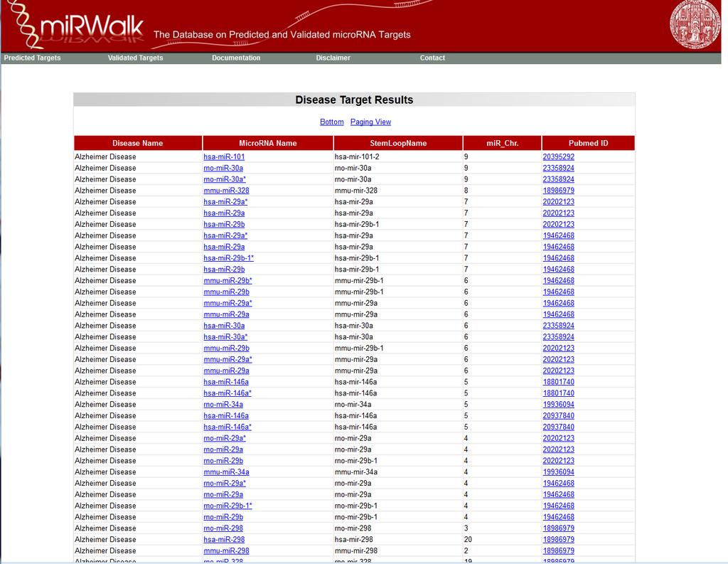Open the rno-miR-30a* starred link
This screenshot has width=728, height=564.
click(x=225, y=179)
